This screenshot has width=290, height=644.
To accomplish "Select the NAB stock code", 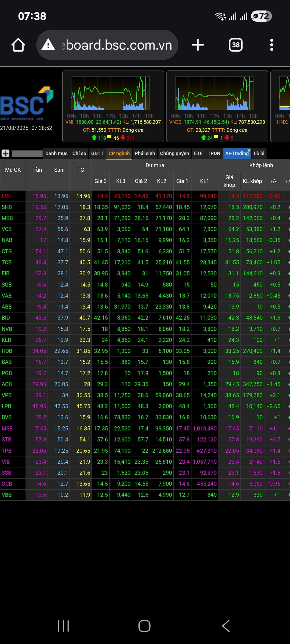I will (x=7, y=240).
